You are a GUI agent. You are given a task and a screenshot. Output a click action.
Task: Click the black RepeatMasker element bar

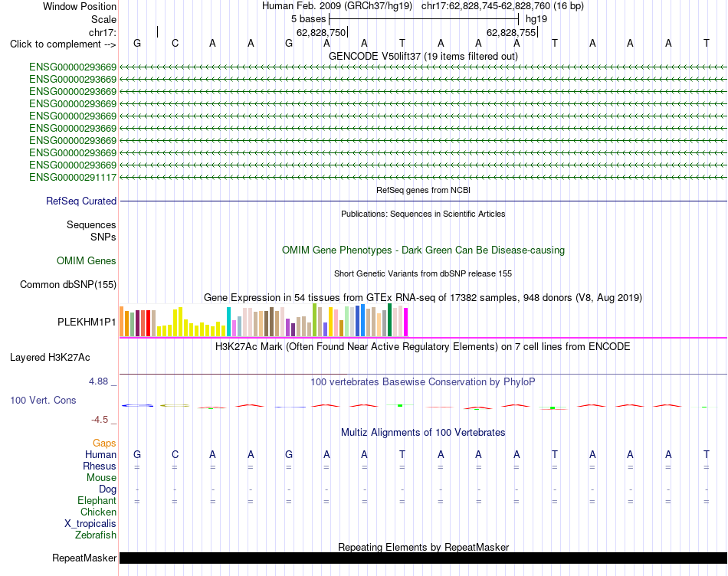coord(423,558)
